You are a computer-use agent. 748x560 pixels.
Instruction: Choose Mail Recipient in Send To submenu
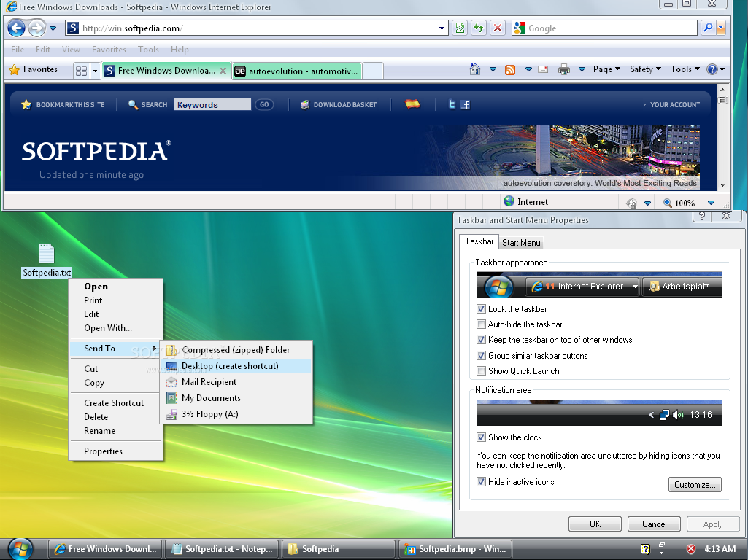point(236,382)
